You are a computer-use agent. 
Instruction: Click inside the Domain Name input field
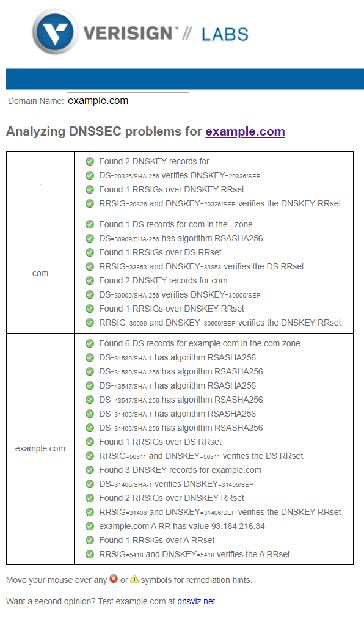point(127,100)
